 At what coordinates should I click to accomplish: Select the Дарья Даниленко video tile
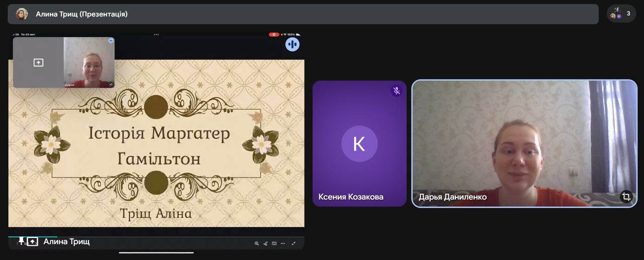click(x=524, y=144)
